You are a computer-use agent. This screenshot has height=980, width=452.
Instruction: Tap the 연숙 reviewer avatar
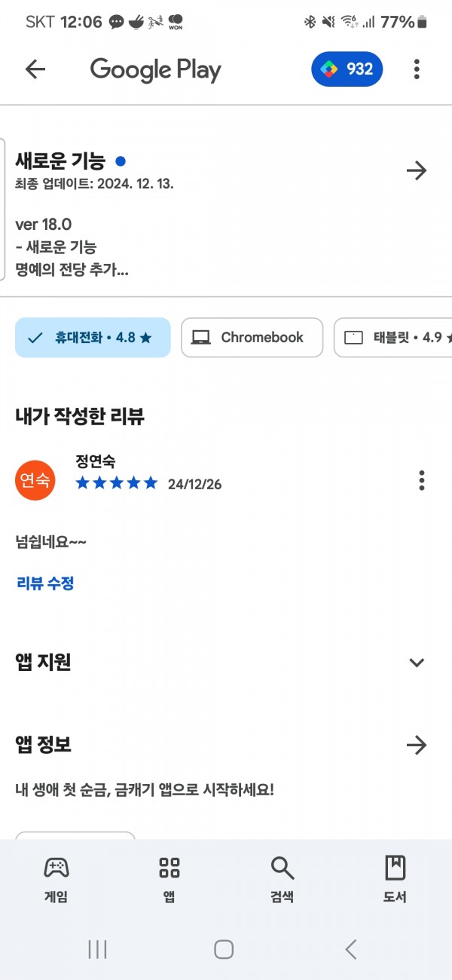point(35,480)
